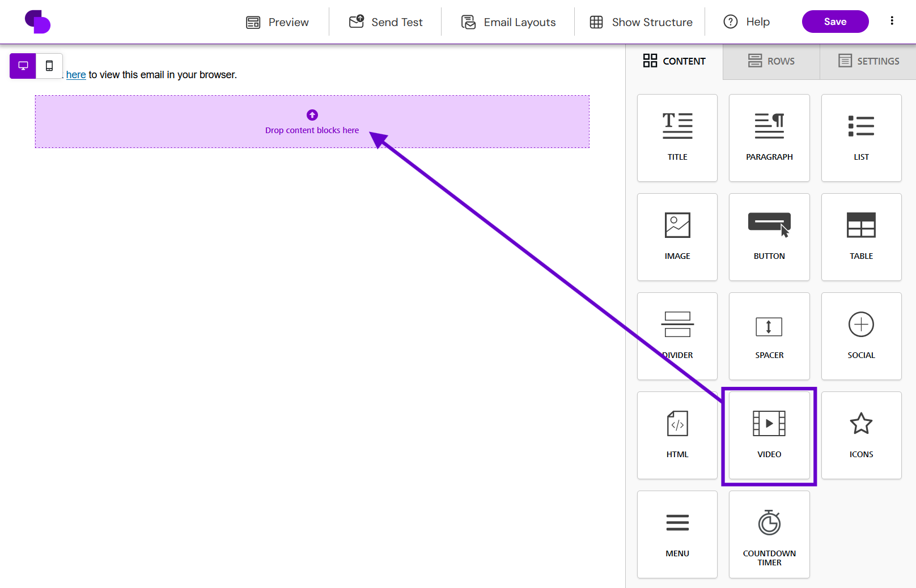Open the Settings tab
This screenshot has width=916, height=588.
point(868,61)
